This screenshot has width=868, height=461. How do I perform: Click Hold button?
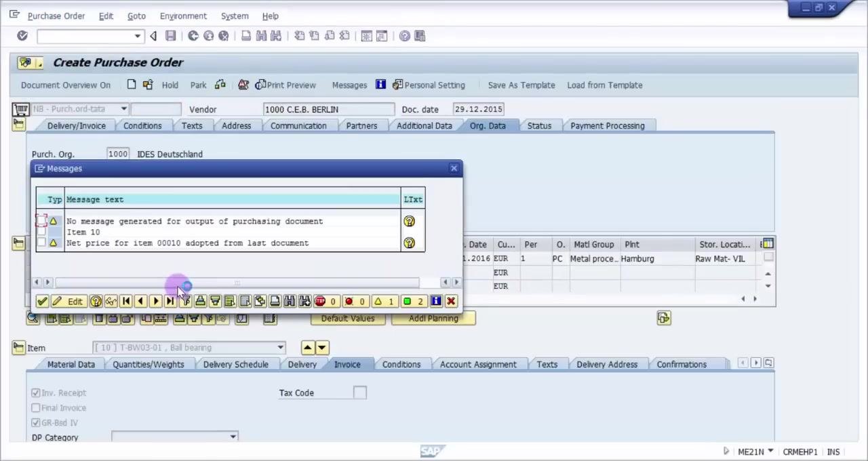(x=170, y=85)
